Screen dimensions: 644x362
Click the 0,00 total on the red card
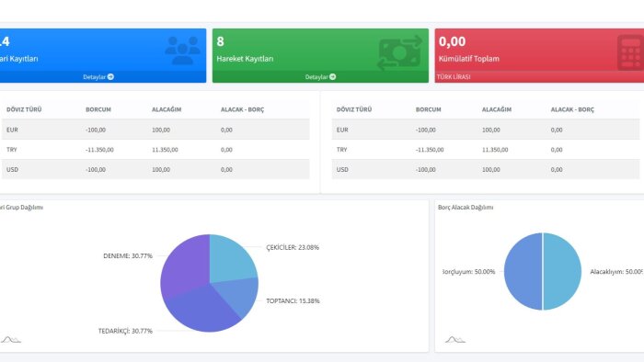click(452, 41)
